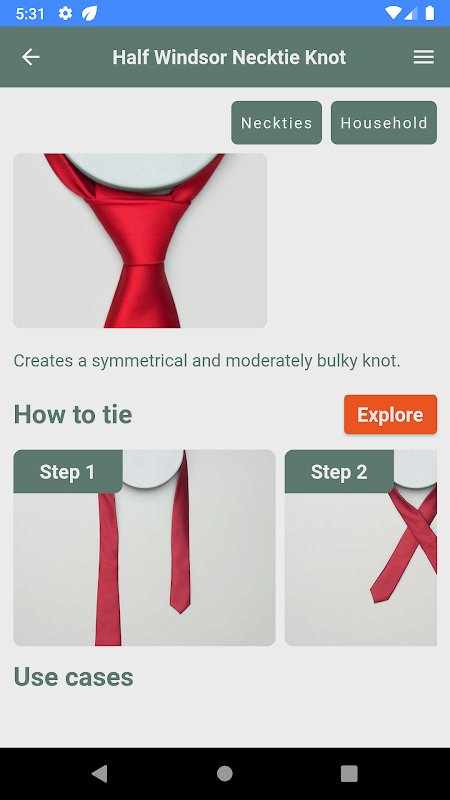450x800 pixels.
Task: Tap the How to tie heading
Action: 73,414
